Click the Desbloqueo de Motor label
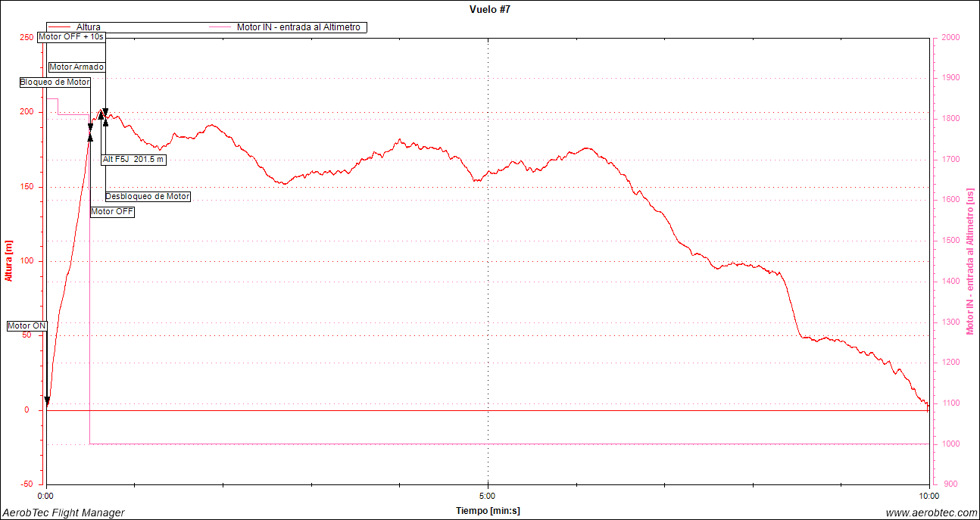This screenshot has width=980, height=520. pyautogui.click(x=147, y=196)
